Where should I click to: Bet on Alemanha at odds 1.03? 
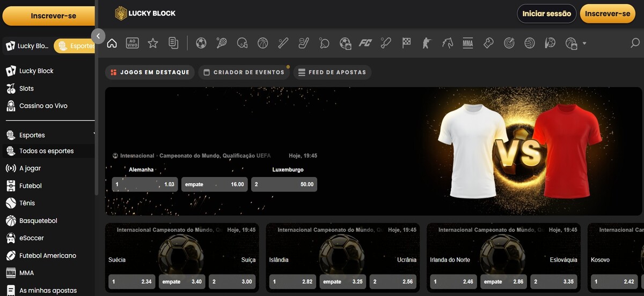[x=144, y=184]
